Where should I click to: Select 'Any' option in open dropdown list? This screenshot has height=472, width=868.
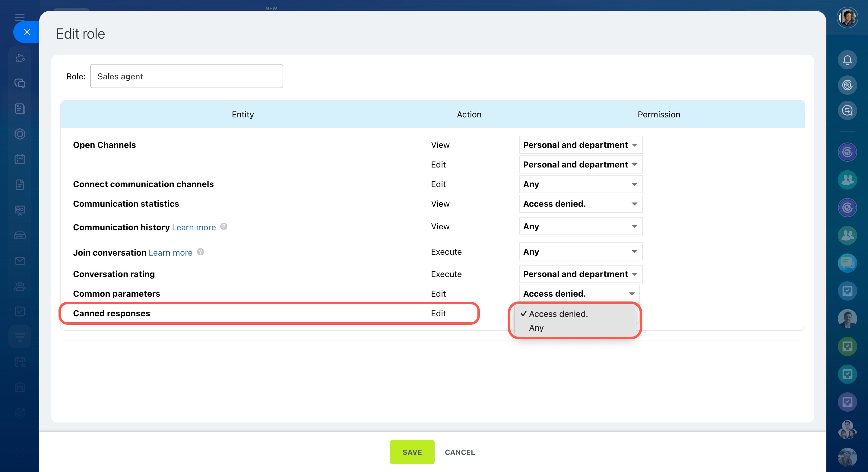coord(536,328)
